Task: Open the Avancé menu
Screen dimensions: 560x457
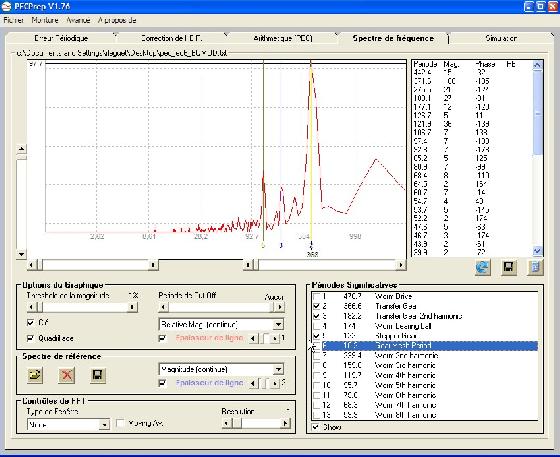Action: [x=78, y=20]
